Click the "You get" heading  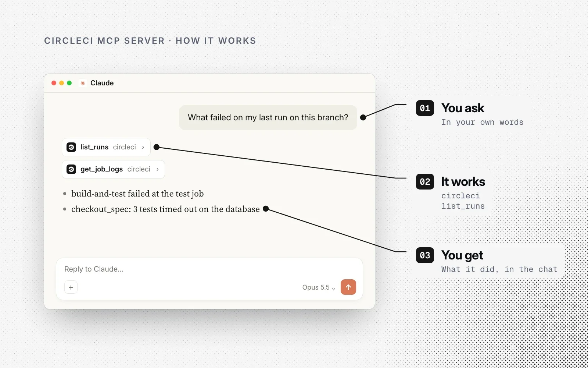462,255
